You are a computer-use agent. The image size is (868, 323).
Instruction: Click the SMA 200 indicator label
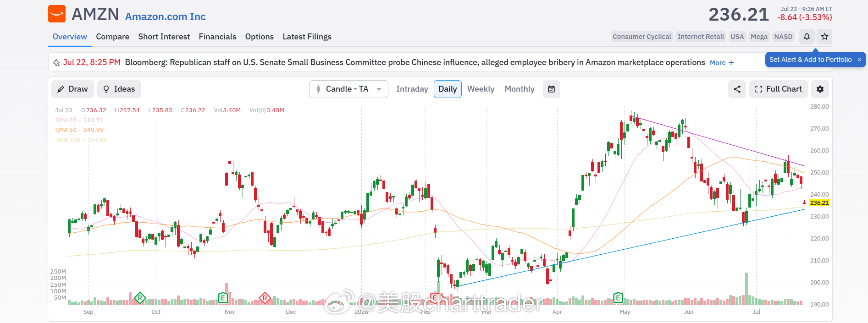point(81,140)
